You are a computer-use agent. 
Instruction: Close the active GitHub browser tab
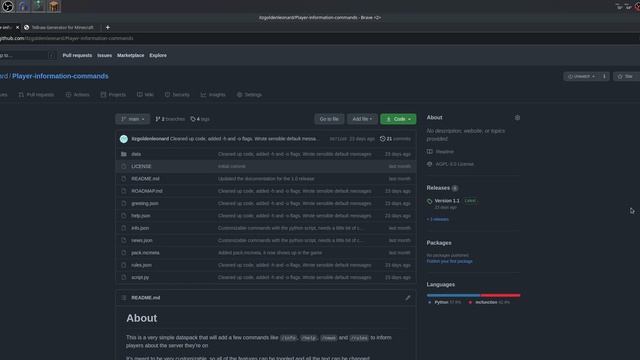17,27
